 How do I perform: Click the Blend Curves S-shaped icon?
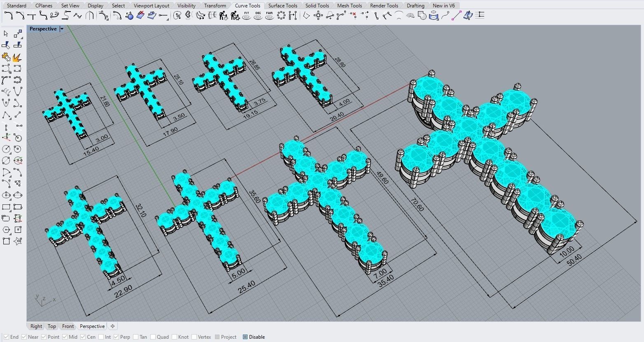click(43, 16)
